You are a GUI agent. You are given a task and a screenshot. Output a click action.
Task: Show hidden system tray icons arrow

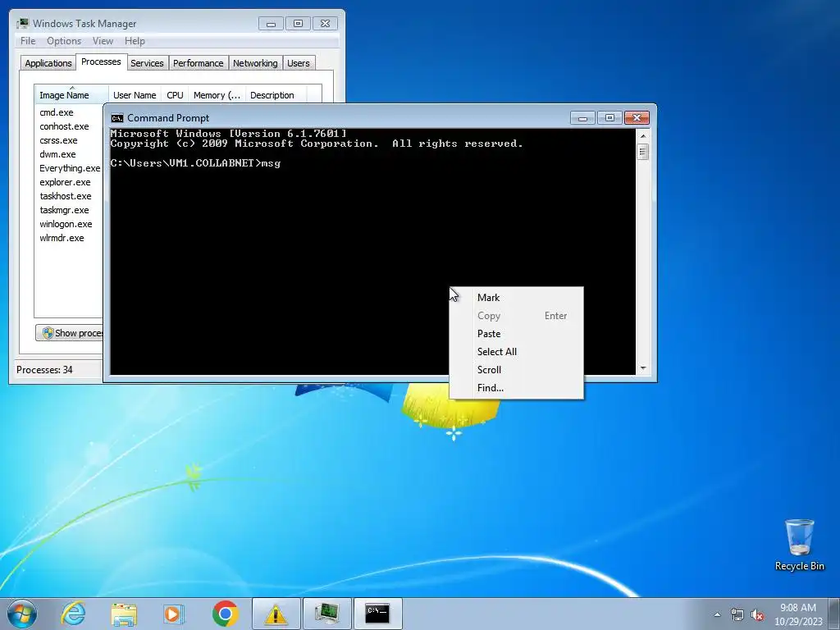click(x=717, y=614)
